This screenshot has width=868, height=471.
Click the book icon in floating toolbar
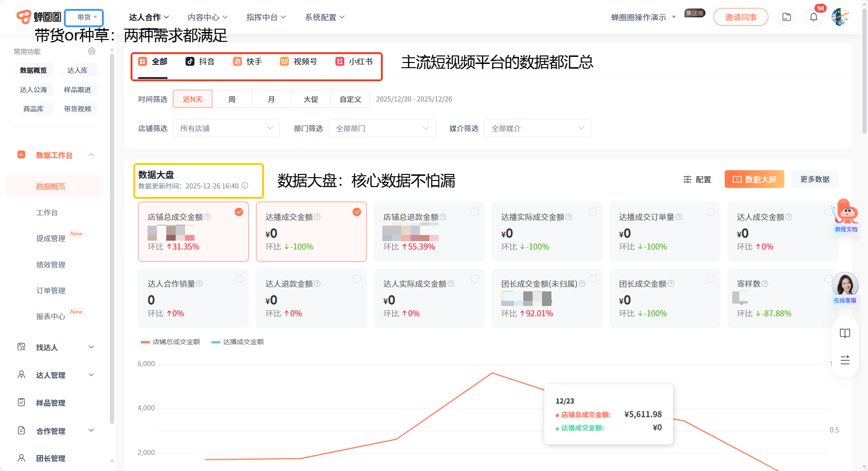click(845, 333)
